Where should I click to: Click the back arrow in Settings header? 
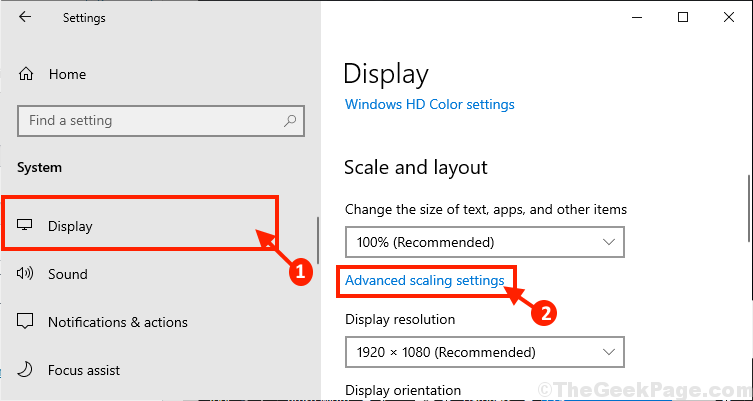pyautogui.click(x=24, y=17)
